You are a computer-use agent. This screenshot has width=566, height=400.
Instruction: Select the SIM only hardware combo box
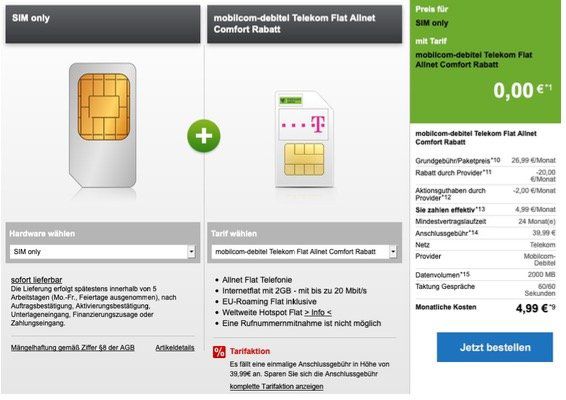pos(103,252)
